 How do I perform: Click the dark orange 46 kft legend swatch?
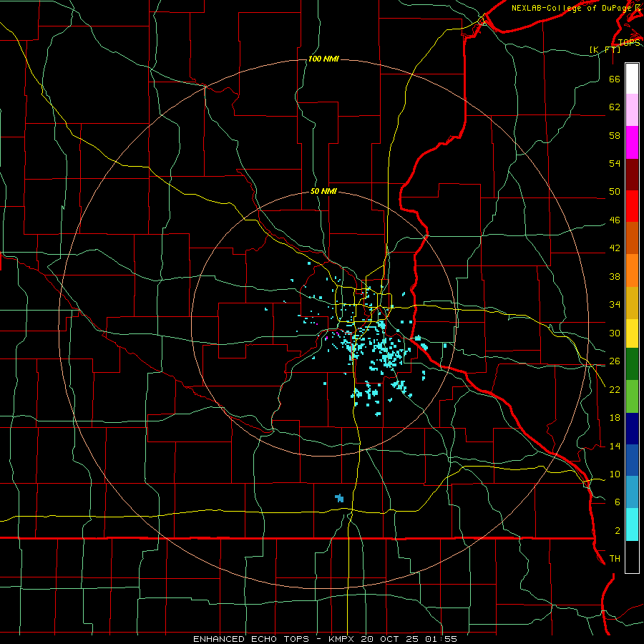(632, 238)
